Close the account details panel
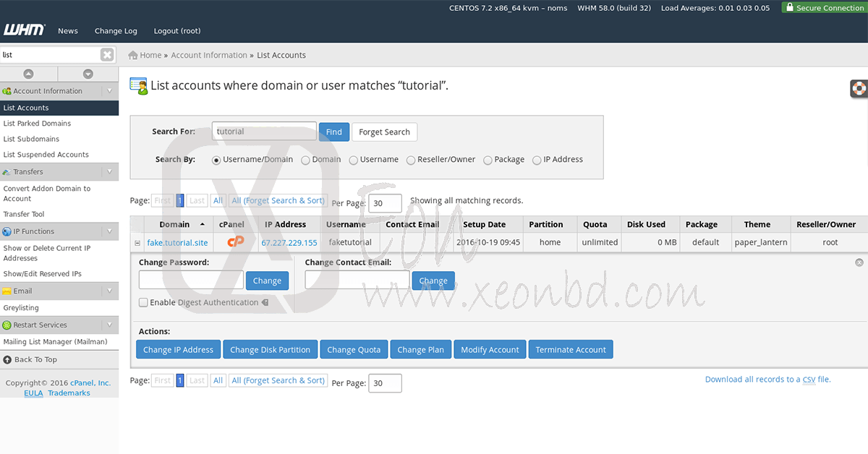The width and height of the screenshot is (868, 454). (859, 263)
